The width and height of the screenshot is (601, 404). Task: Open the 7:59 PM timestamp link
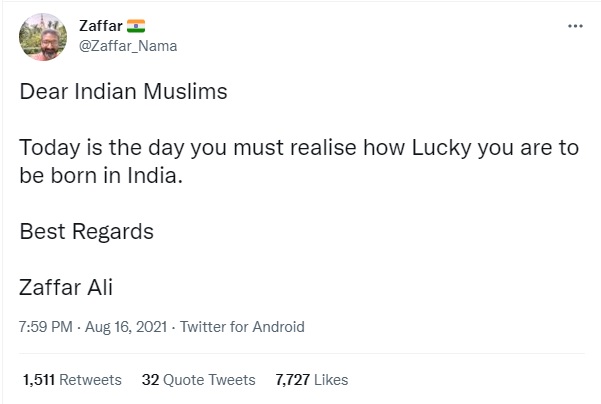(47, 327)
